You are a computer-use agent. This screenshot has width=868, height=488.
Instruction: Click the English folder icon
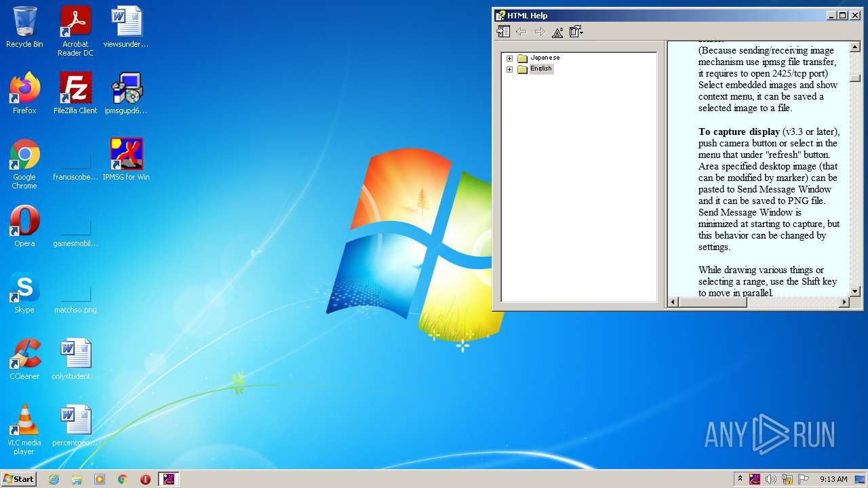click(x=522, y=69)
